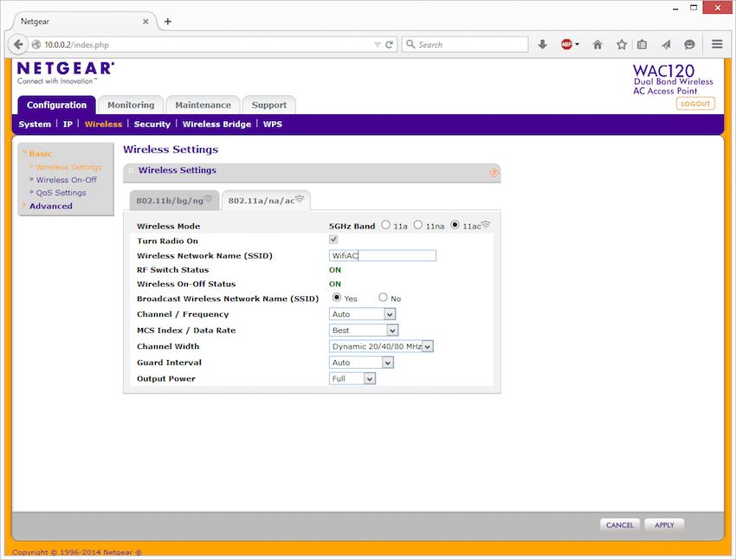Select the 802.11b/bg/ng band tab

pyautogui.click(x=174, y=200)
